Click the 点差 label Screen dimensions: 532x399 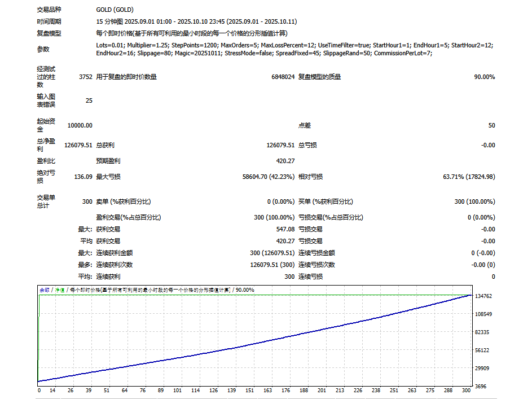[304, 125]
